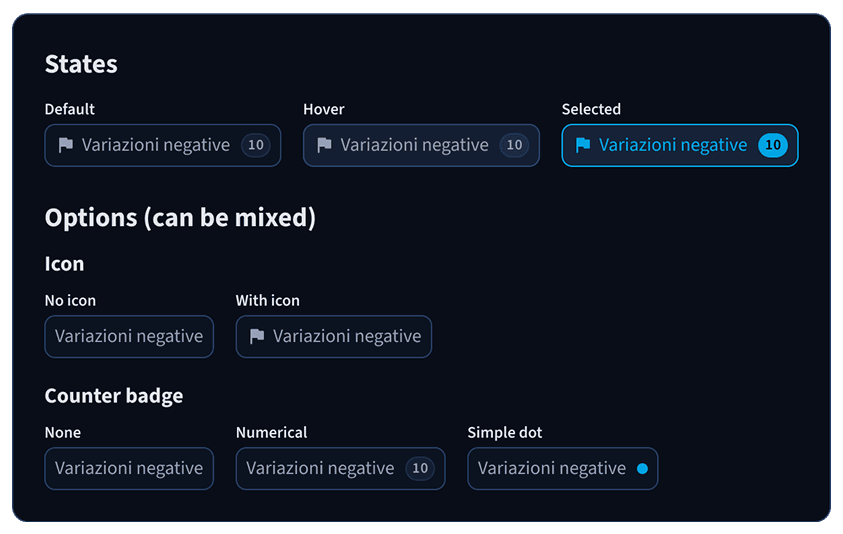Click the With icon label
843x534 pixels.
[x=267, y=300]
